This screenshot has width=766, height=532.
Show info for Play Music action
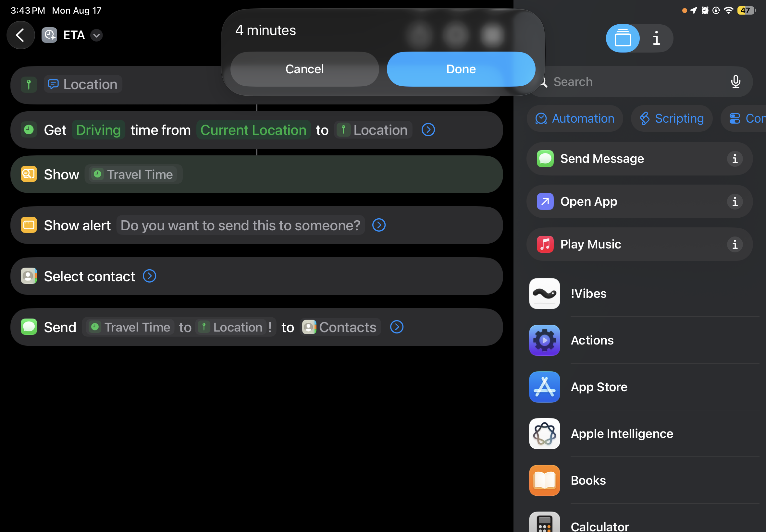coord(735,244)
